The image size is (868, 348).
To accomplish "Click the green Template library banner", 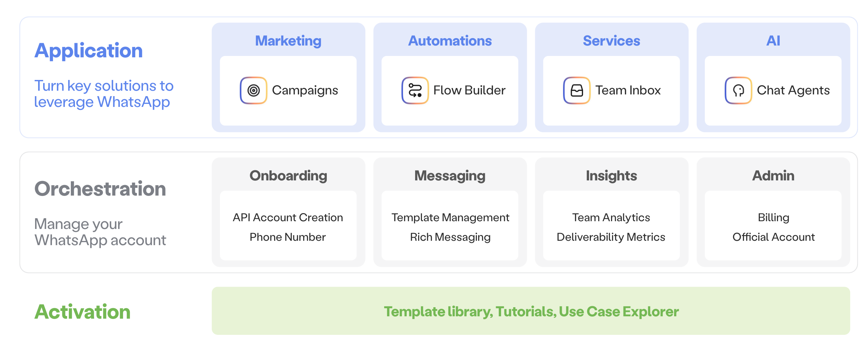I will [531, 311].
